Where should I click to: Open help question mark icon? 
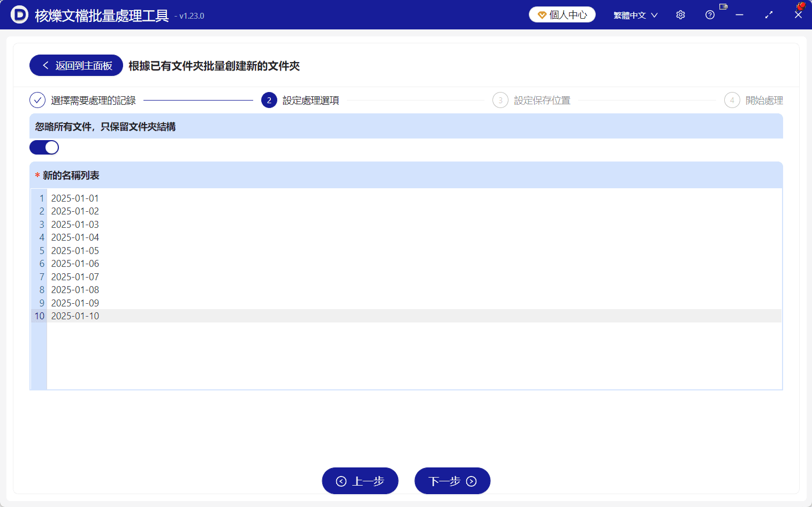click(x=710, y=15)
